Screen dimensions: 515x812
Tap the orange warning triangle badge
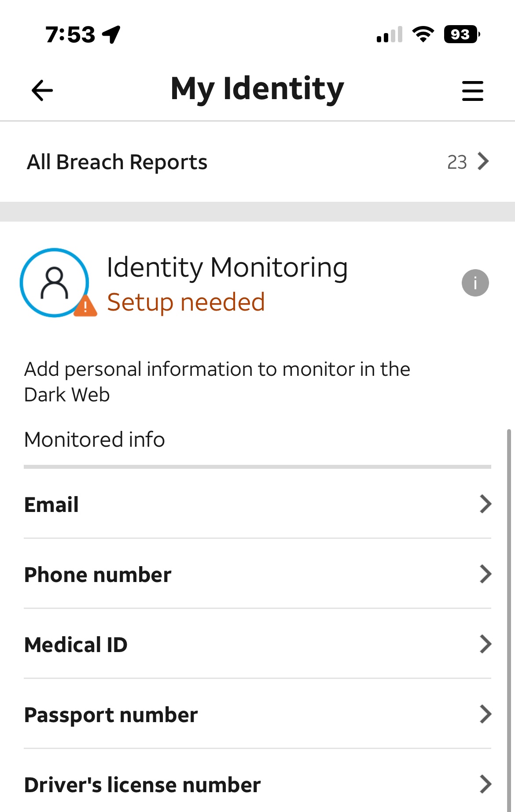pos(85,306)
